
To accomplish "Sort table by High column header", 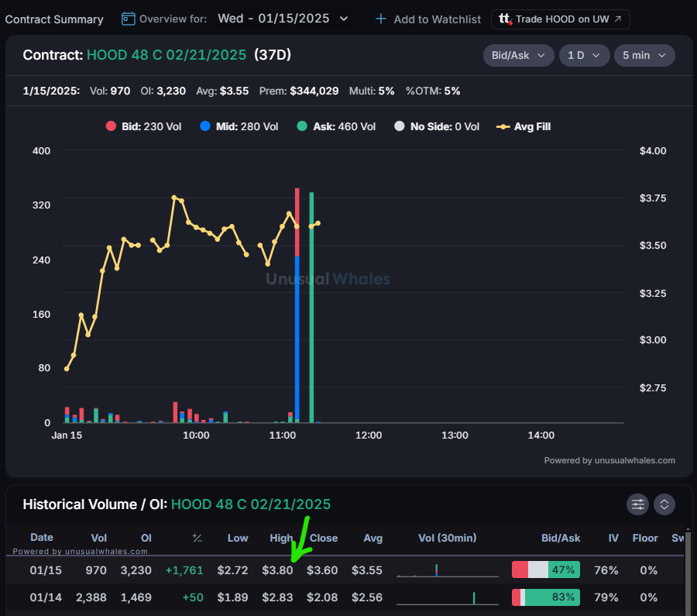I will tap(281, 538).
